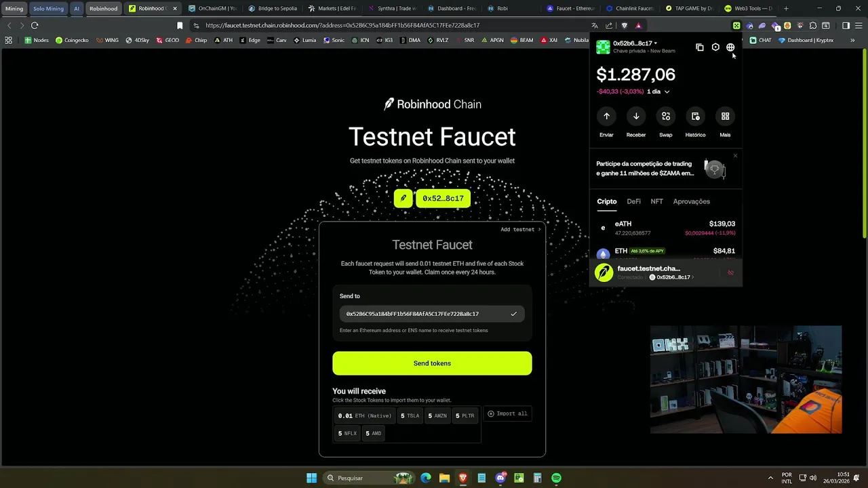Open the Coingecko bookmark
Viewport: 868px width, 488px height.
pyautogui.click(x=72, y=40)
